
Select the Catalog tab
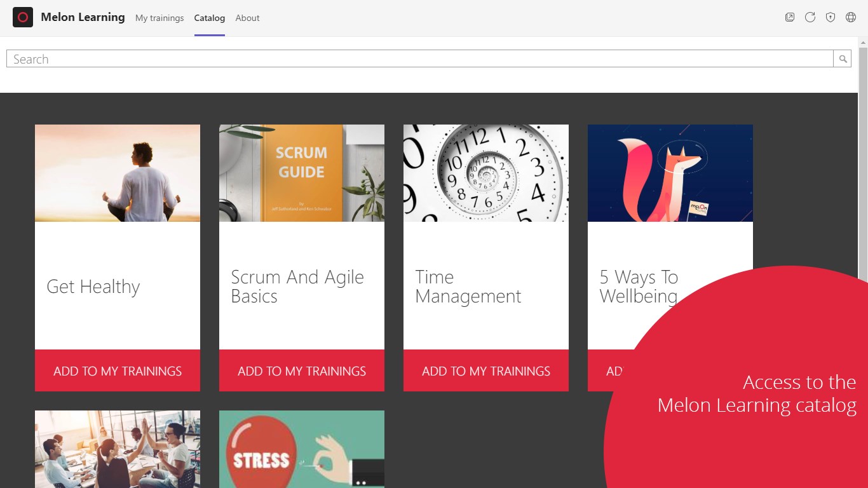(210, 18)
